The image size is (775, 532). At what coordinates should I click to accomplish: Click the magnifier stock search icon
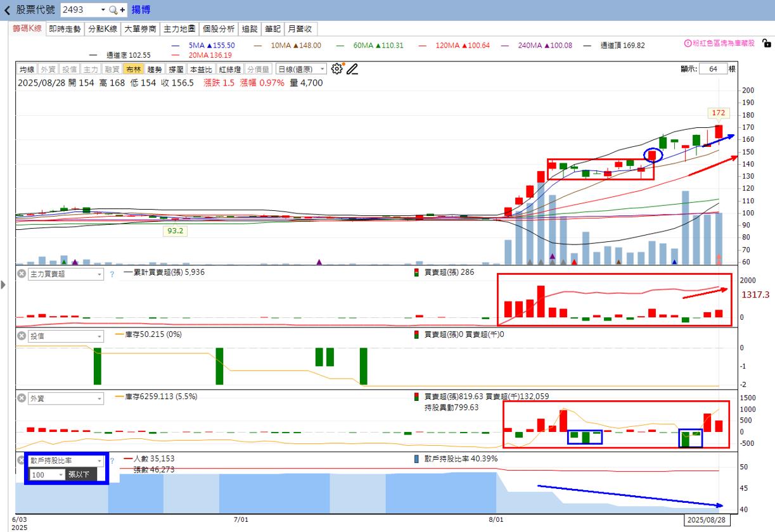coord(113,10)
